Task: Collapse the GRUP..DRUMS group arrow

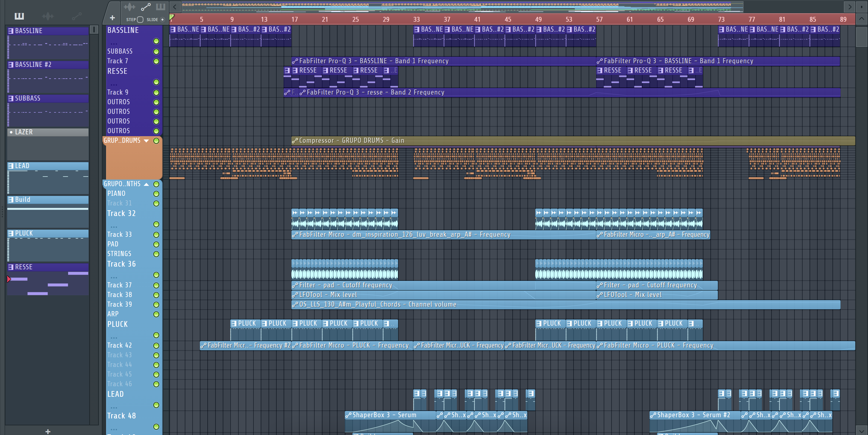Action: pyautogui.click(x=146, y=141)
